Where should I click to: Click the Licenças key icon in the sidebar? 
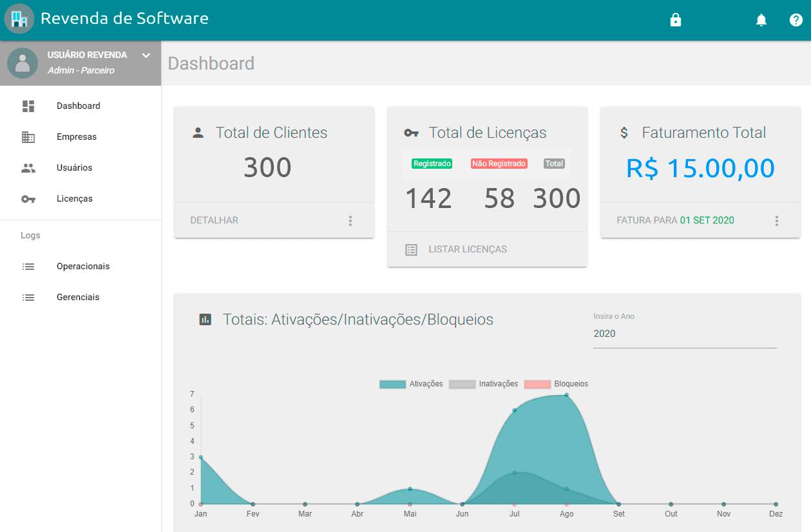[x=28, y=199]
